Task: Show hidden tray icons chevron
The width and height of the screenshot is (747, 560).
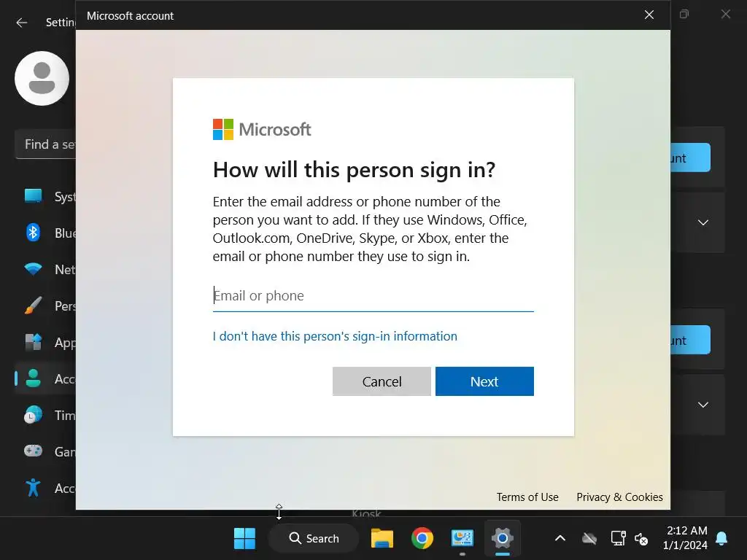Action: (x=560, y=539)
